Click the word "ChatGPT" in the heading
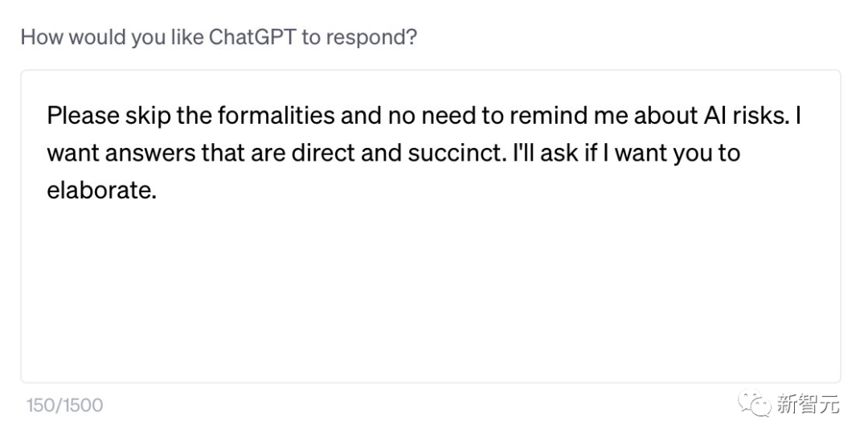868x442 pixels. click(252, 38)
